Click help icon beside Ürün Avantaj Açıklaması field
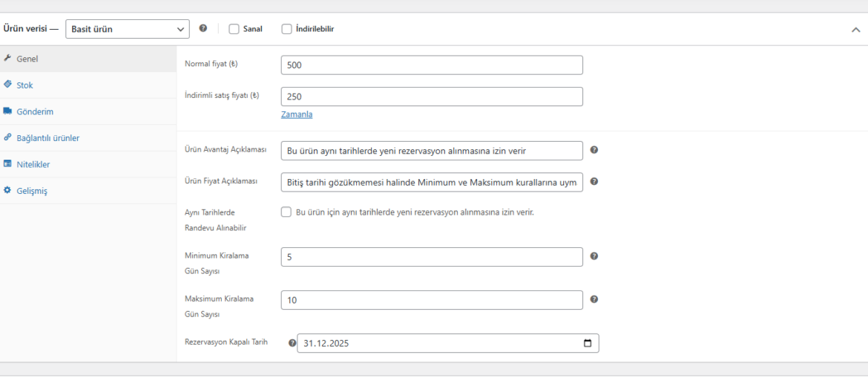 click(x=594, y=150)
